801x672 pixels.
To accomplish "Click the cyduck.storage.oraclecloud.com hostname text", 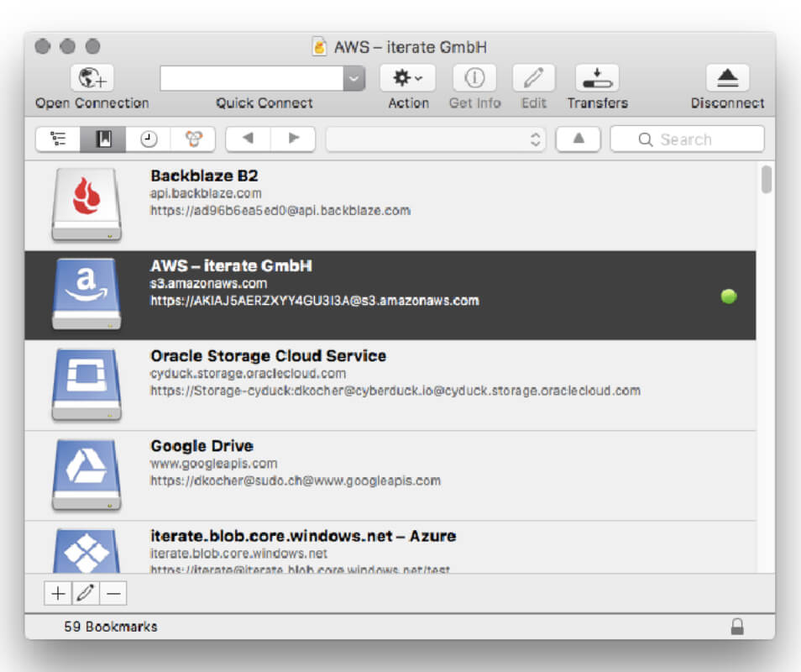I will point(248,373).
